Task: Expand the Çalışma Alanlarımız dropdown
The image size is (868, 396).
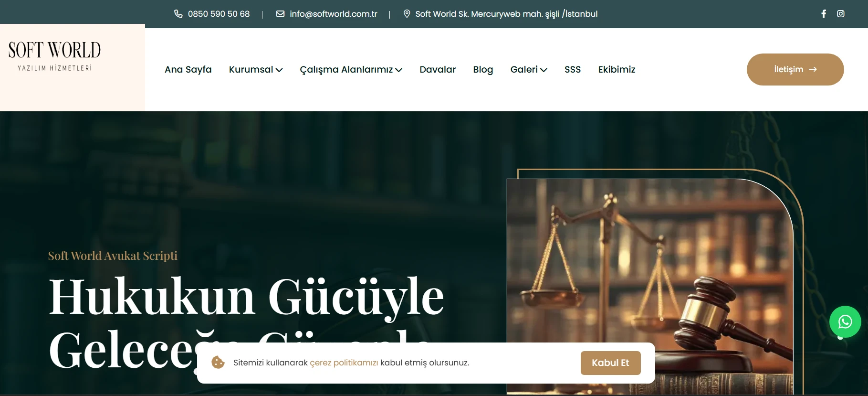Action: [351, 70]
